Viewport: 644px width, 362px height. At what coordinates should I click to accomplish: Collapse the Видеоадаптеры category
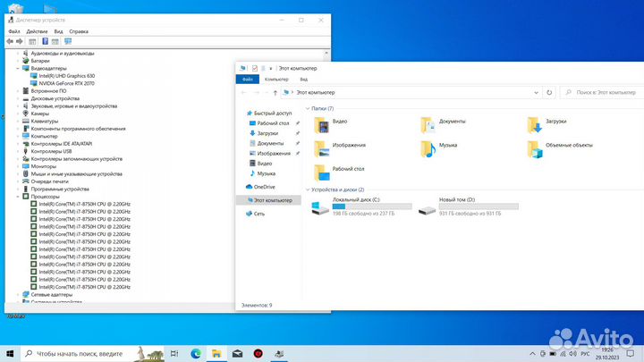click(18, 68)
